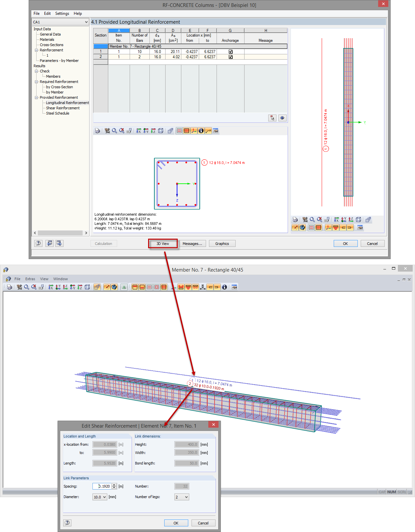Click the Messages... button
Screen dimensions: 415x532
[193, 244]
